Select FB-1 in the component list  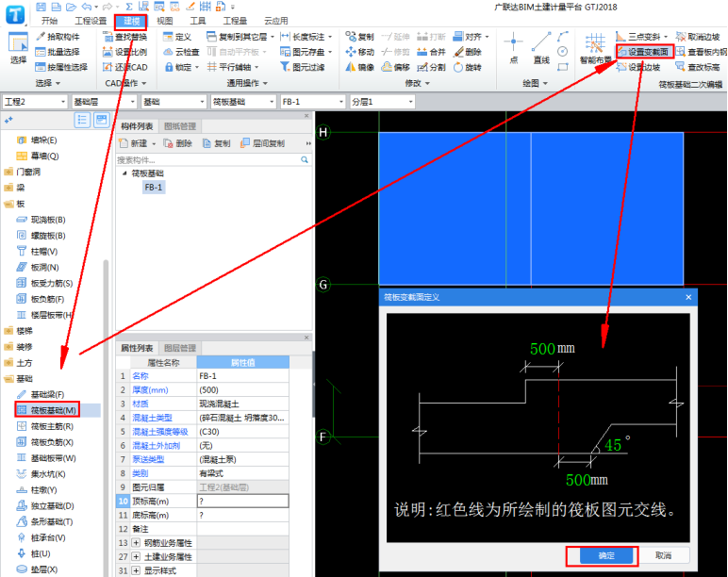(x=153, y=187)
